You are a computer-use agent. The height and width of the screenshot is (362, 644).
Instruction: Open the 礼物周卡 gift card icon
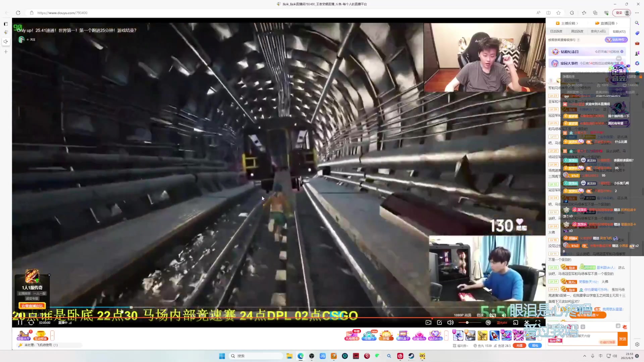pyautogui.click(x=352, y=335)
